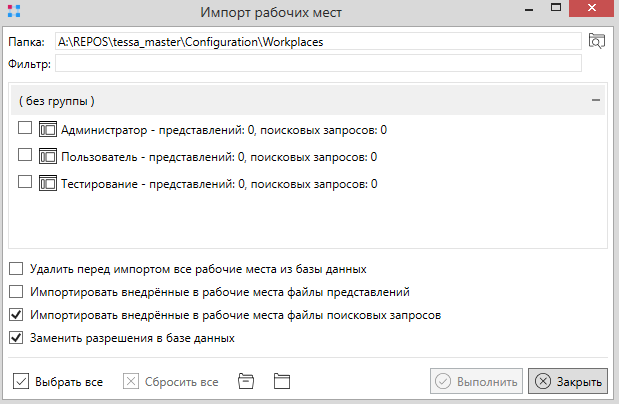This screenshot has height=404, width=619.
Task: Check the Администратор workplace checkbox
Action: (x=25, y=129)
